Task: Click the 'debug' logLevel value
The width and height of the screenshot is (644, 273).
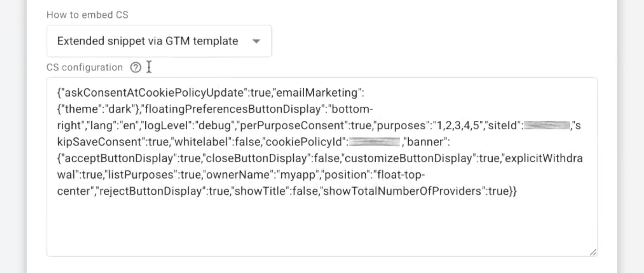Action: tap(214, 126)
